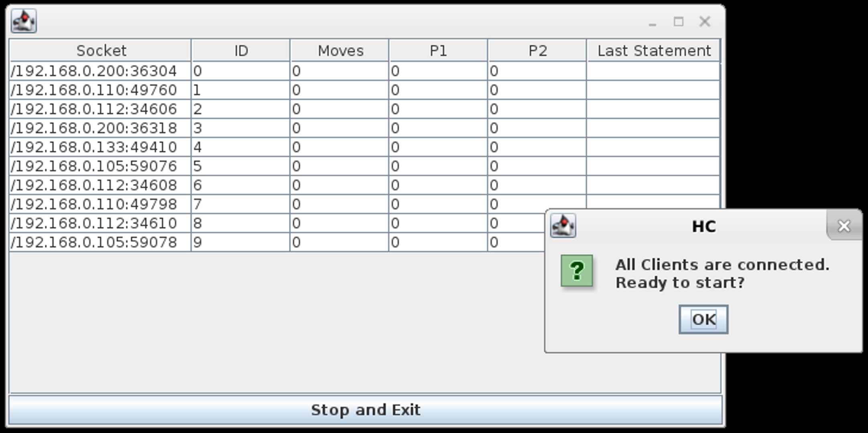
Task: Close the main server window
Action: [x=705, y=22]
